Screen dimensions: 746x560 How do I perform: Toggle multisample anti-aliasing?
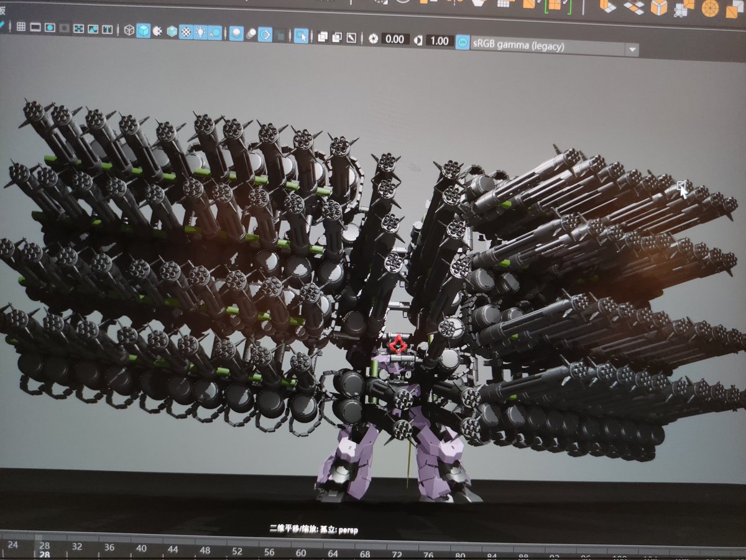coord(265,34)
